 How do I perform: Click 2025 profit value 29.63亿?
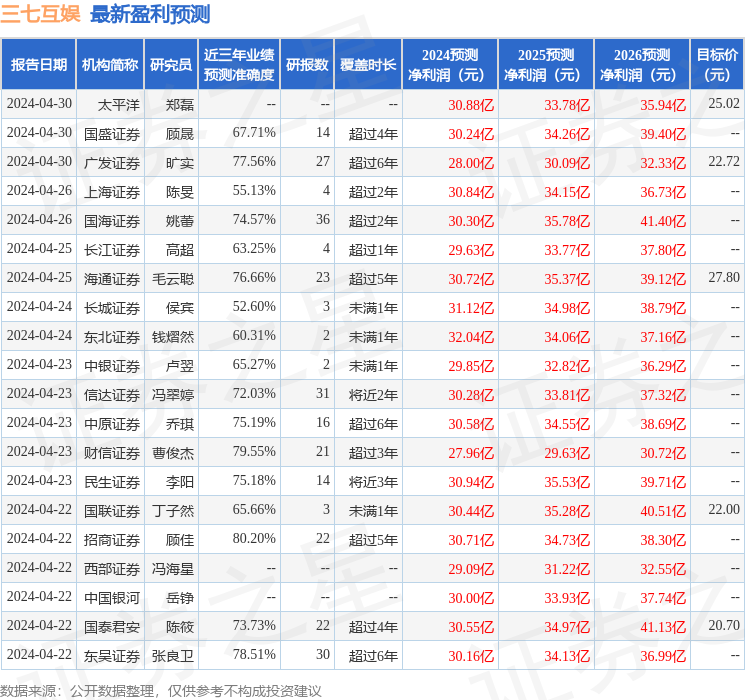(x=567, y=453)
